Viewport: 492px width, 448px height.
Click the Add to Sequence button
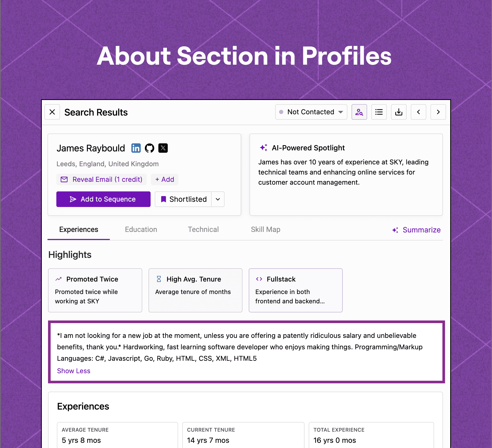(103, 199)
